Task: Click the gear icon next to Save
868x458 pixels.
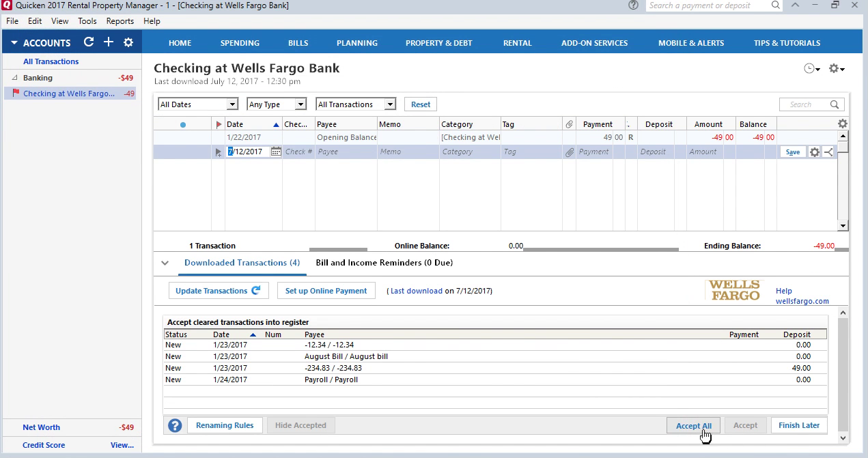Action: coord(814,152)
